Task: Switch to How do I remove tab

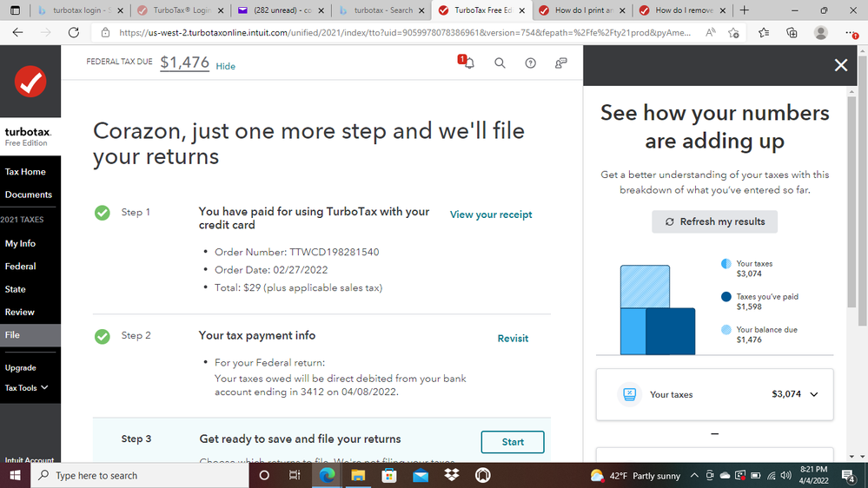Action: click(683, 10)
